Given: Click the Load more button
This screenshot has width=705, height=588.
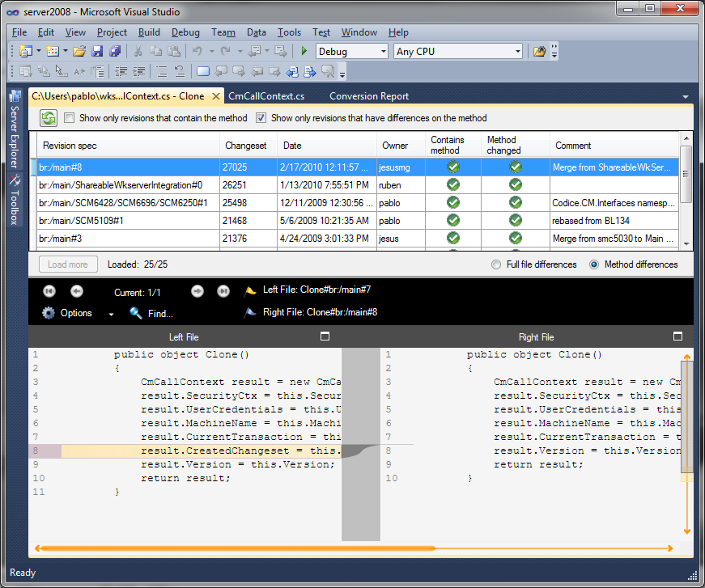Looking at the screenshot, I should 67,264.
